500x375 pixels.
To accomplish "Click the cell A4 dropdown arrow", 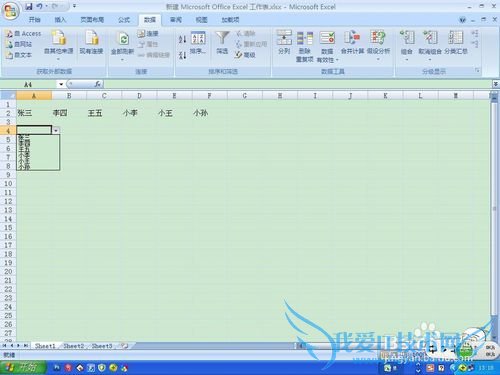I will pos(56,131).
